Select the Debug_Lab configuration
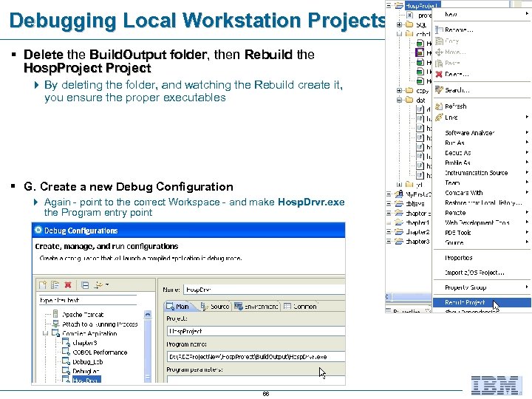The width and height of the screenshot is (532, 399). pyautogui.click(x=87, y=361)
